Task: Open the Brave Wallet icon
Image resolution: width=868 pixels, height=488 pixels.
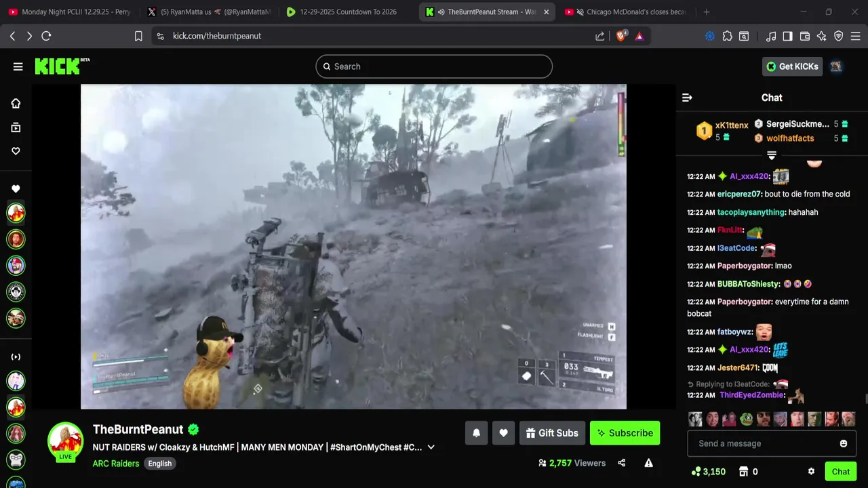Action: [x=805, y=36]
